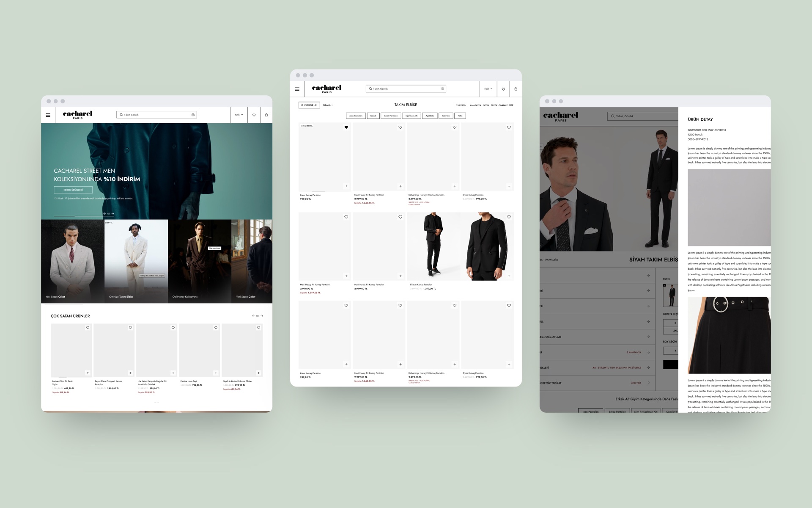
Task: Open Old Money Koleksiyonu thumbnail on homepage
Action: tap(200, 261)
